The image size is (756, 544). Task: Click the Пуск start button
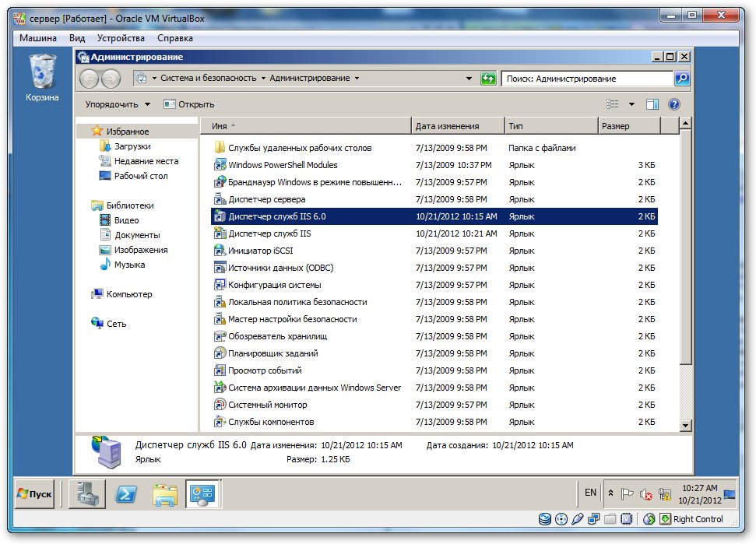[x=35, y=494]
